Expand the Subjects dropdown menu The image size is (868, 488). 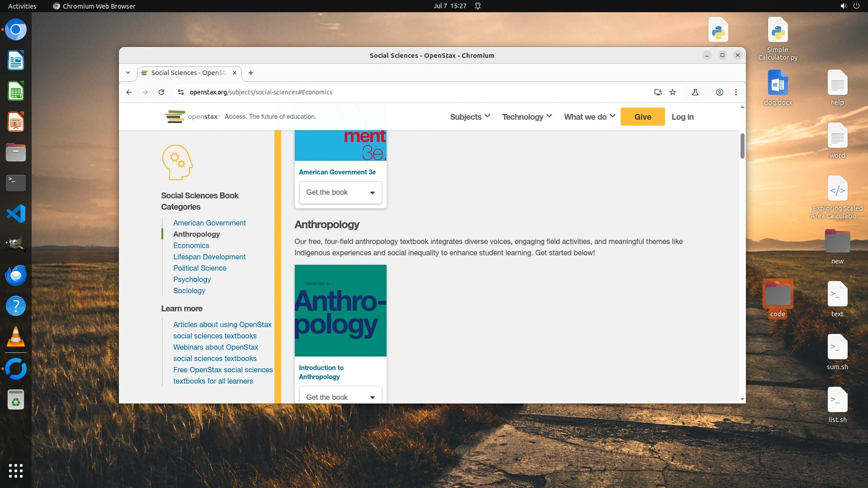pyautogui.click(x=470, y=117)
